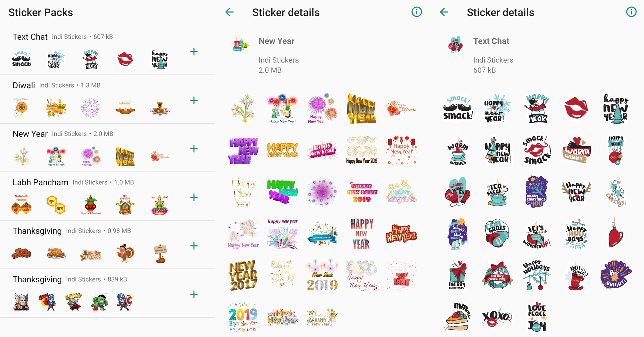Screen dimensions: 644x337
Task: Pick the Be Bright purple sticker
Action: [x=616, y=275]
